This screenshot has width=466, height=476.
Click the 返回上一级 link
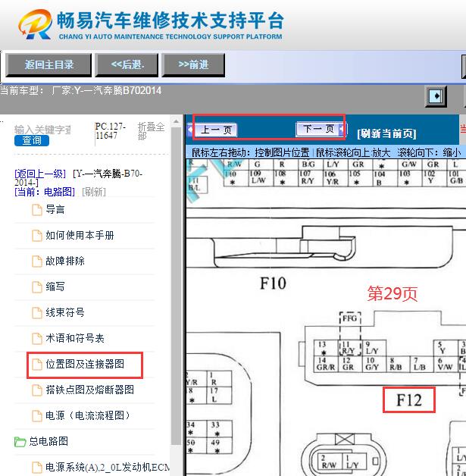[40, 174]
